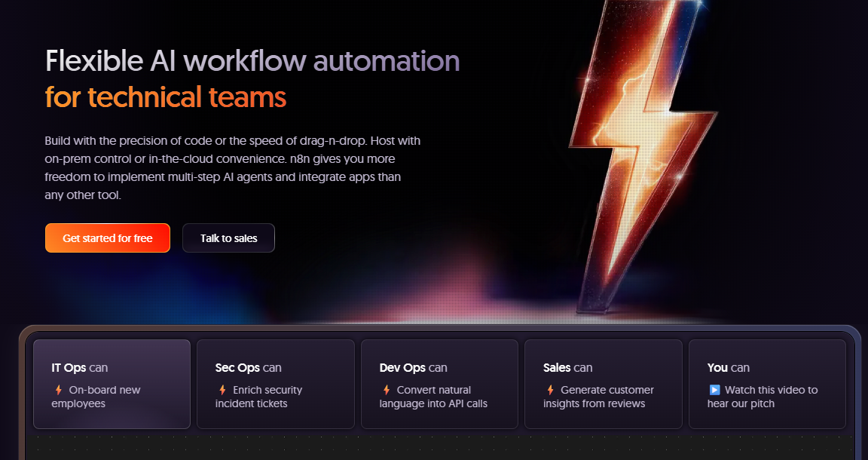Screen dimensions: 868x460
Task: Click the heading Flexible AI workflow automation
Action: [x=252, y=60]
